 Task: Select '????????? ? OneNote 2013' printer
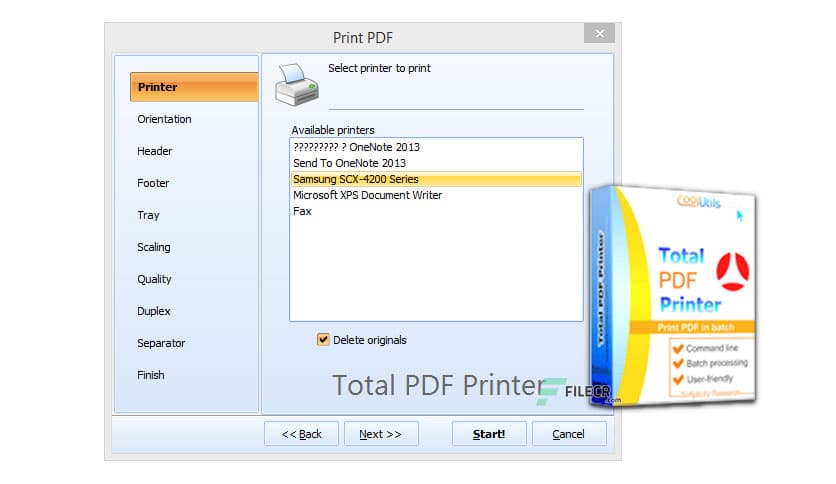(436, 147)
